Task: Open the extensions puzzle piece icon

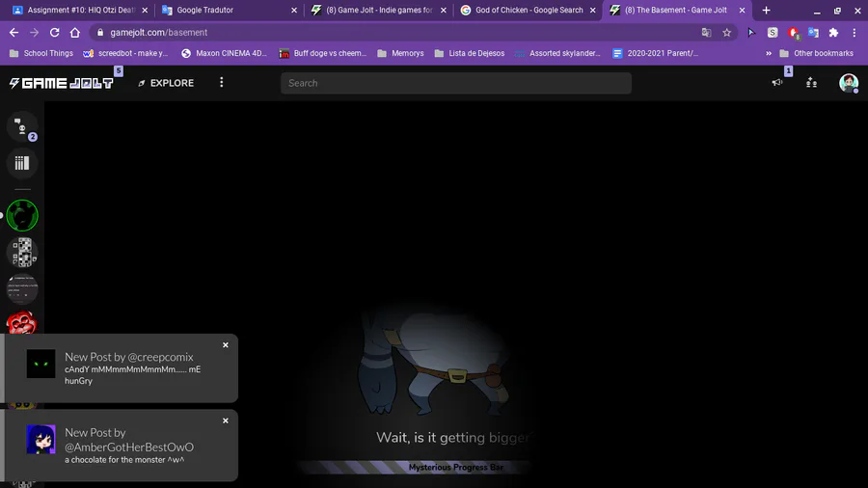Action: tap(833, 33)
